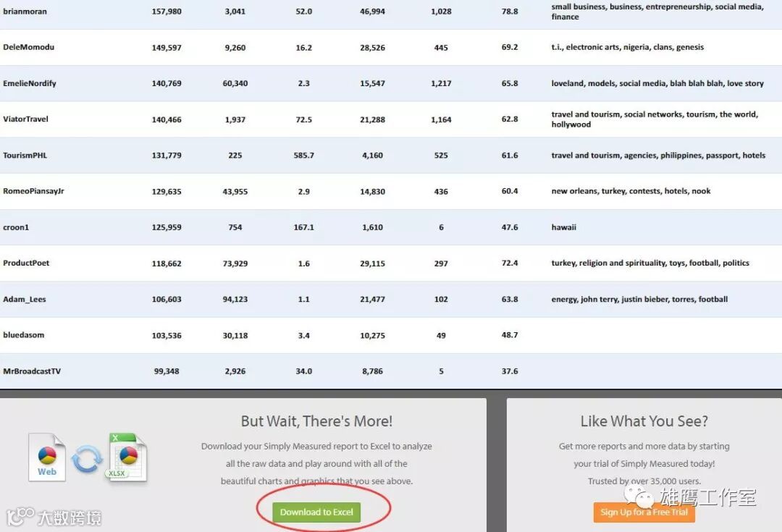Select username RomeoPiansayJr
This screenshot has height=532, width=782.
point(33,191)
